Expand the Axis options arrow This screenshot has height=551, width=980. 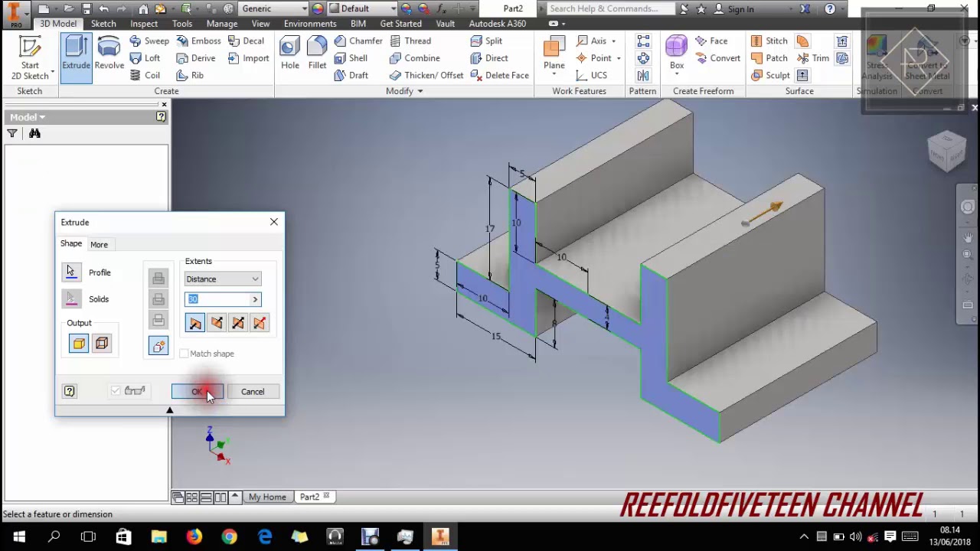613,41
